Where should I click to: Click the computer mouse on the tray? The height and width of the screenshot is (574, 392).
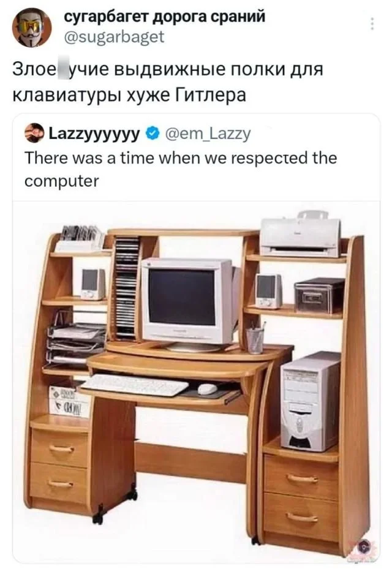pyautogui.click(x=208, y=389)
